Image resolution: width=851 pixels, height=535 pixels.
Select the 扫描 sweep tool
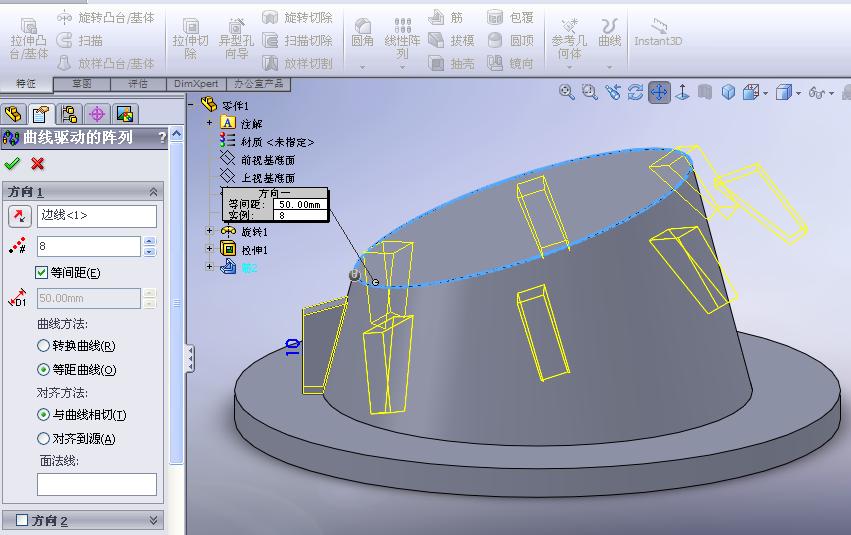pos(80,40)
